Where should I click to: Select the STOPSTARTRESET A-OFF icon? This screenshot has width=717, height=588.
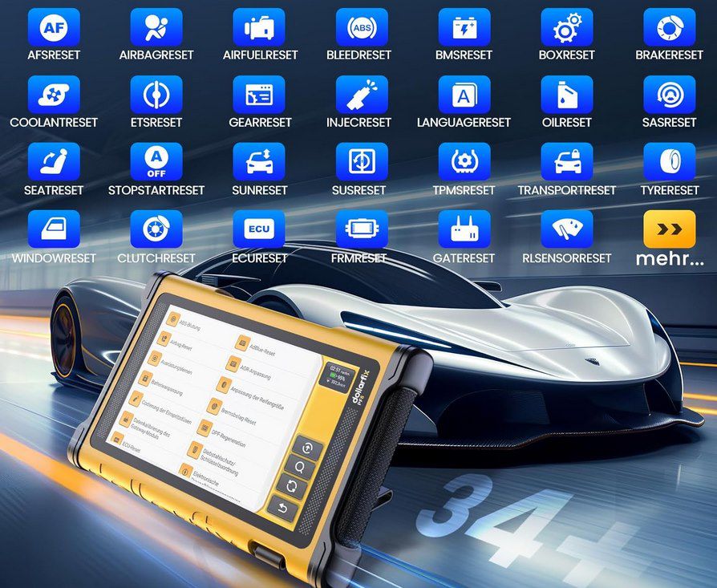click(156, 163)
